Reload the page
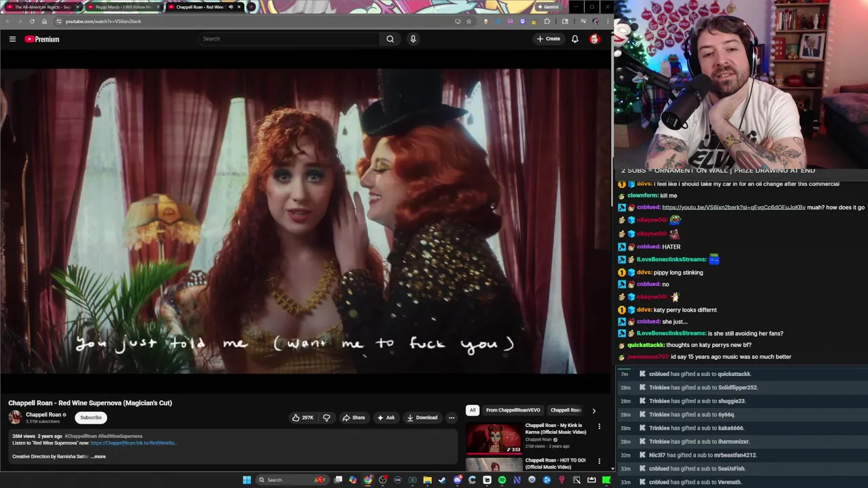 click(x=32, y=21)
